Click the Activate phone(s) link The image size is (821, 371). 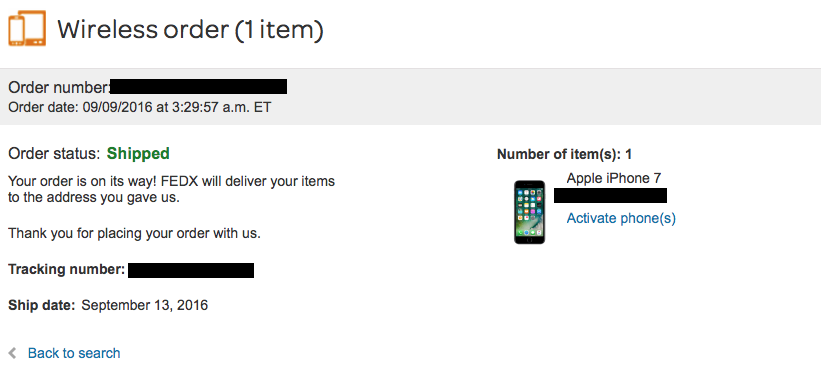[621, 218]
